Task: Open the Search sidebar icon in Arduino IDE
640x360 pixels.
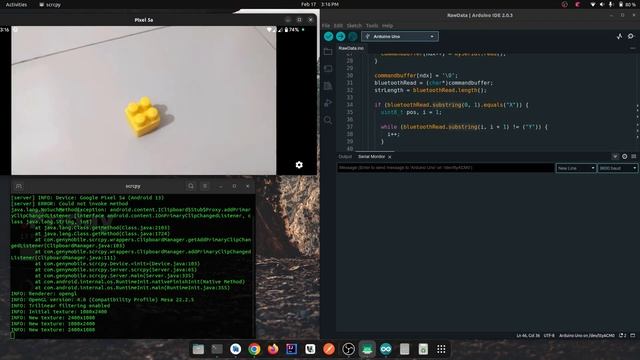Action: click(x=328, y=120)
